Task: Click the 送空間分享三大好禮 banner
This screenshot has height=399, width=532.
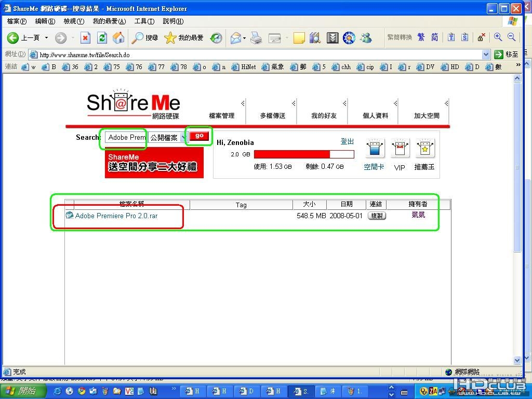Action: pos(154,163)
